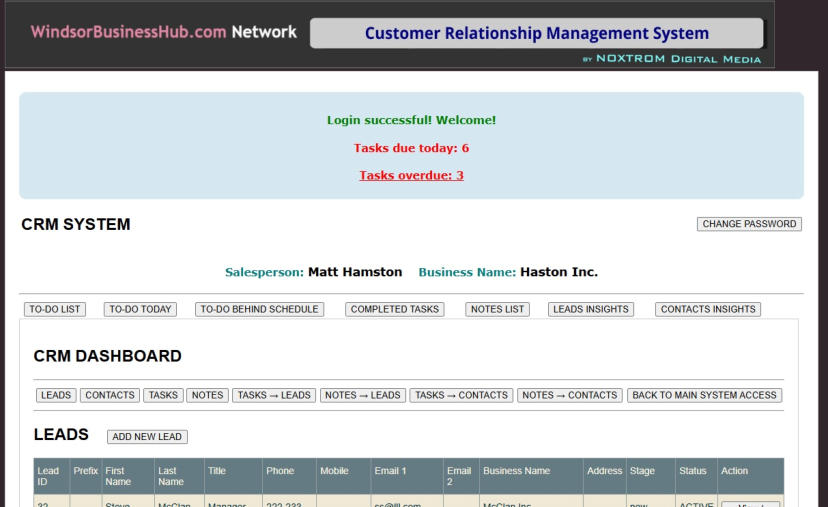Click BACK TO MAIN SYSTEM ACCESS
This screenshot has width=828, height=507.
point(704,395)
